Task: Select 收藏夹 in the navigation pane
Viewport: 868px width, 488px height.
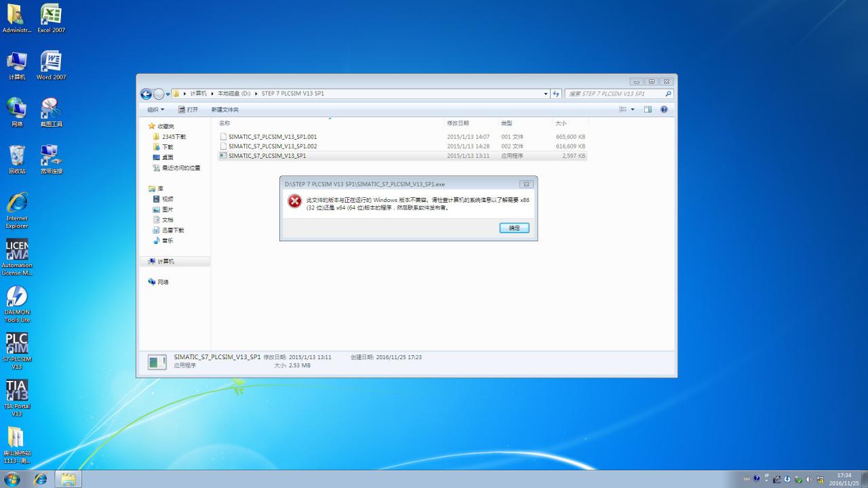Action: 165,127
